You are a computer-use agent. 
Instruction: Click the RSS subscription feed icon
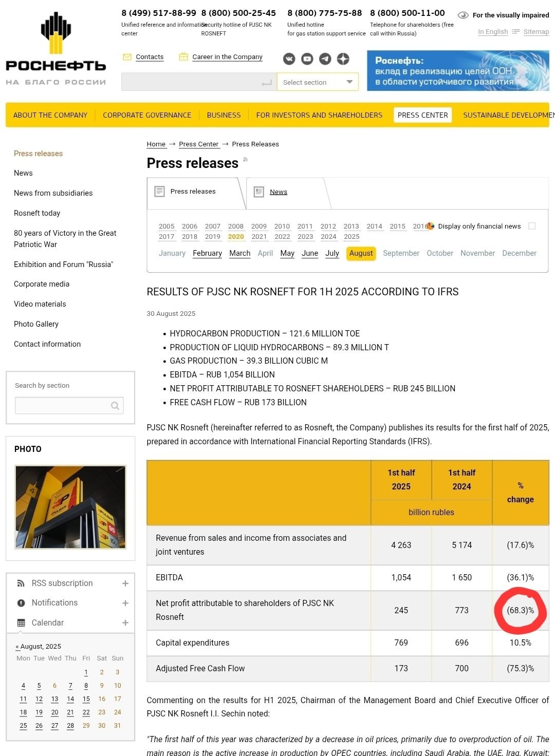[21, 583]
